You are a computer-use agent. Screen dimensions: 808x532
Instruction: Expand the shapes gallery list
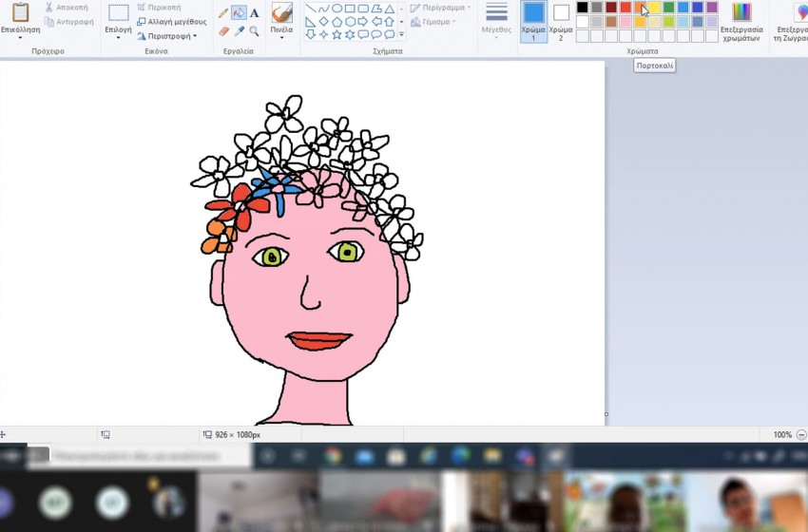click(x=401, y=35)
